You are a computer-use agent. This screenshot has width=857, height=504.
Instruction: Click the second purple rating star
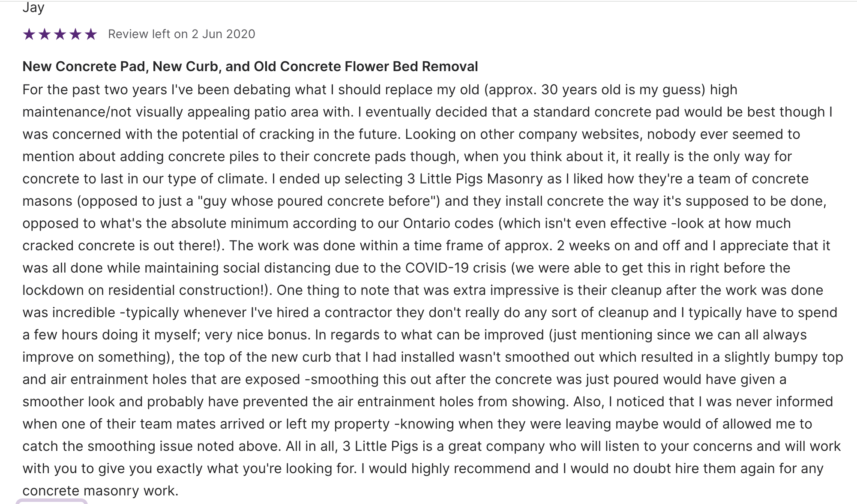[x=45, y=34]
